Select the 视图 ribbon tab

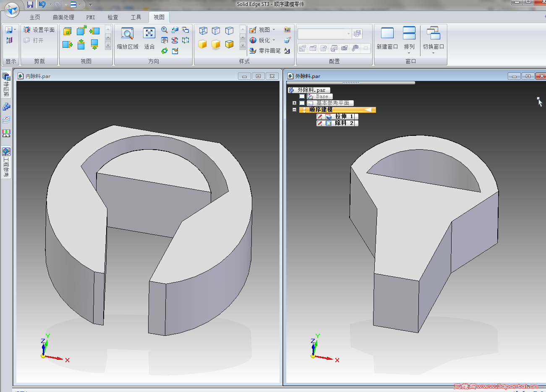tap(159, 17)
